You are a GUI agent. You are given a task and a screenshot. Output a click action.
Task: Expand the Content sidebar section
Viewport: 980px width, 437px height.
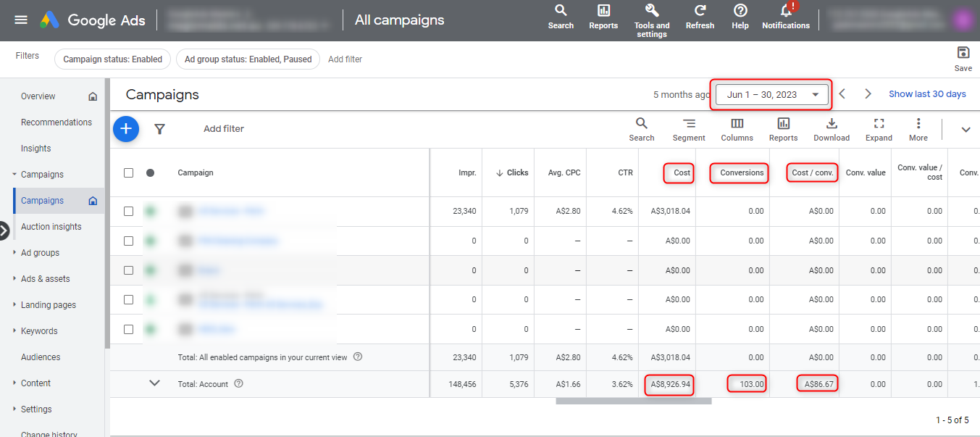14,383
